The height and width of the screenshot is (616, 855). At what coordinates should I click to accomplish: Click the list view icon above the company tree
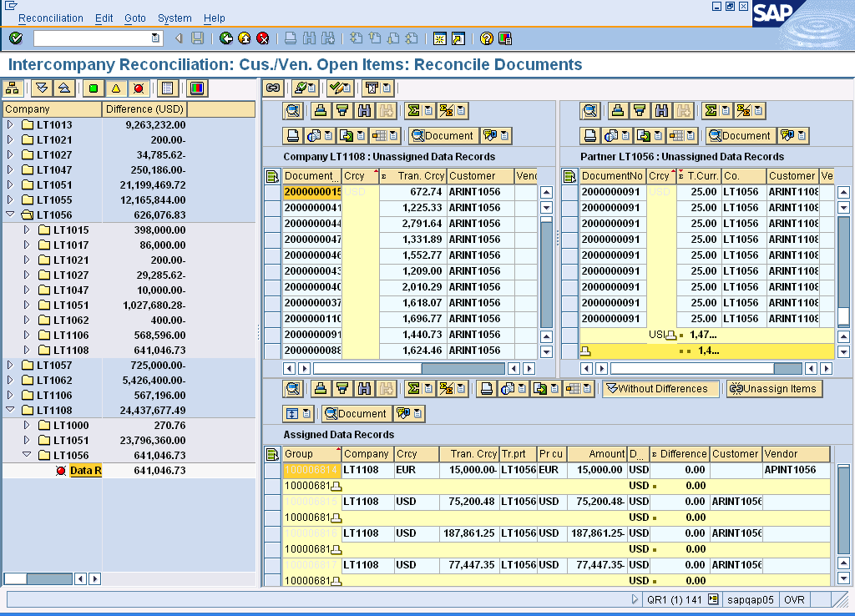point(167,88)
